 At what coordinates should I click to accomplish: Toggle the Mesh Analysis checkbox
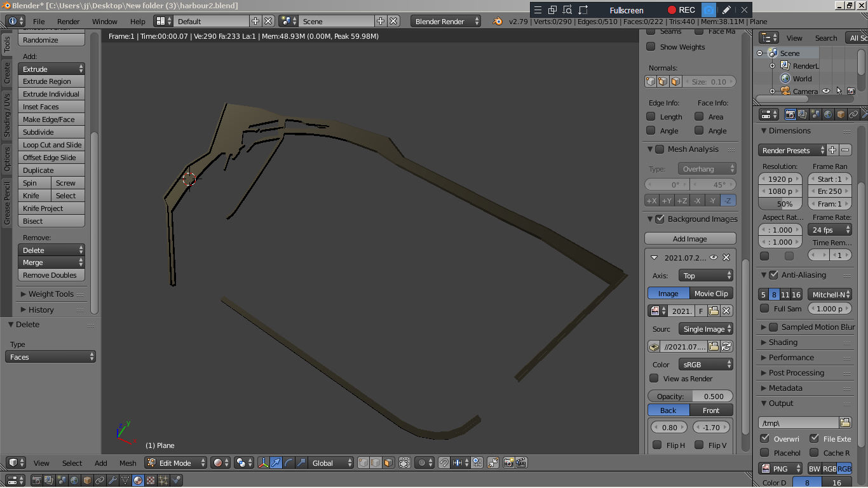coord(660,149)
